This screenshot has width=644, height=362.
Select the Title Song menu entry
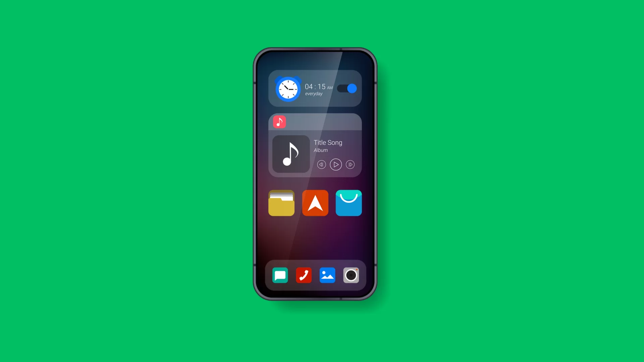[x=327, y=142]
